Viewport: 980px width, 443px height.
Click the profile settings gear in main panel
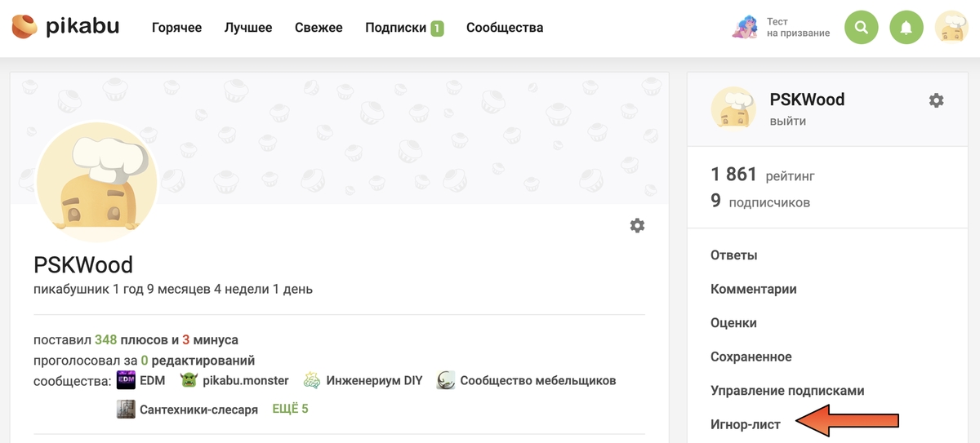pos(637,225)
